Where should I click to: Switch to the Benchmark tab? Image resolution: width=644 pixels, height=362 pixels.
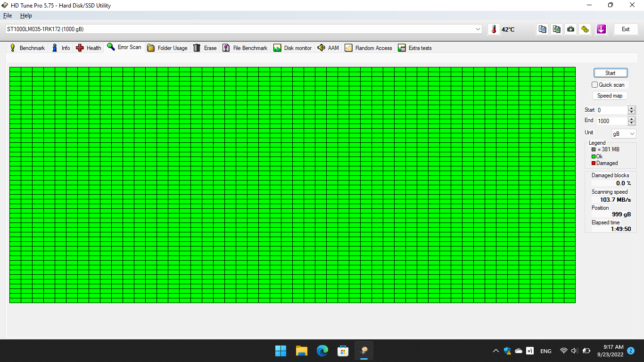pyautogui.click(x=27, y=48)
